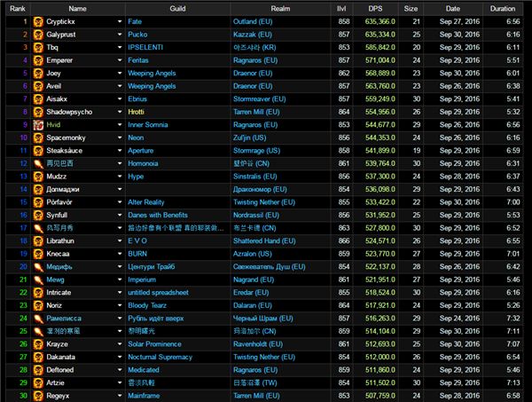Viewport: 532px width, 402px height.
Task: Click the spec icon beside Spacemonky
Action: coord(38,138)
